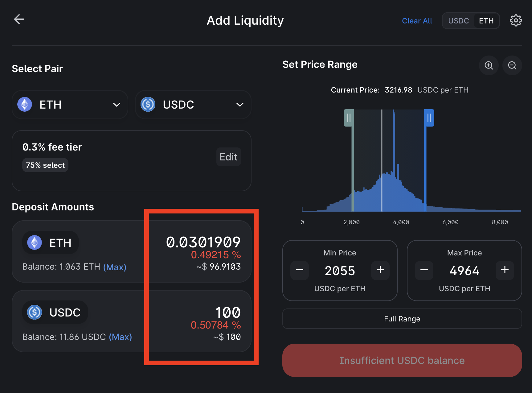Click the ETH token logo in Deposit Amounts
This screenshot has width=532, height=393.
point(34,243)
